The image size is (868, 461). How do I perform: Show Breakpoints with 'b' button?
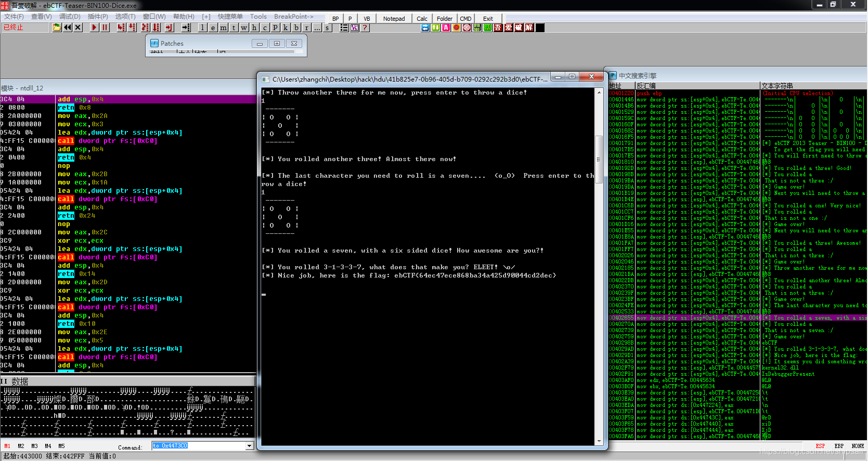coord(296,28)
